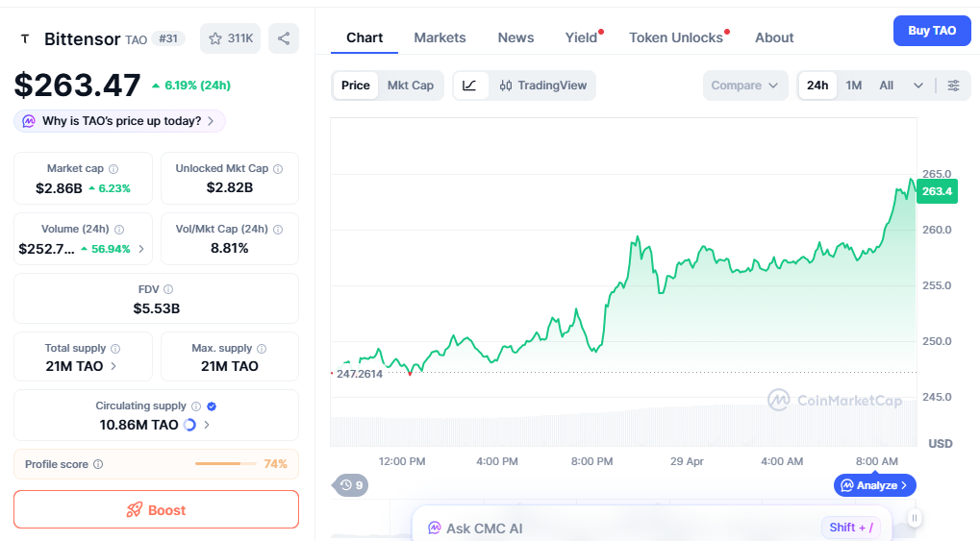Image resolution: width=980 pixels, height=541 pixels.
Task: Open the share icon button
Action: pyautogui.click(x=284, y=38)
